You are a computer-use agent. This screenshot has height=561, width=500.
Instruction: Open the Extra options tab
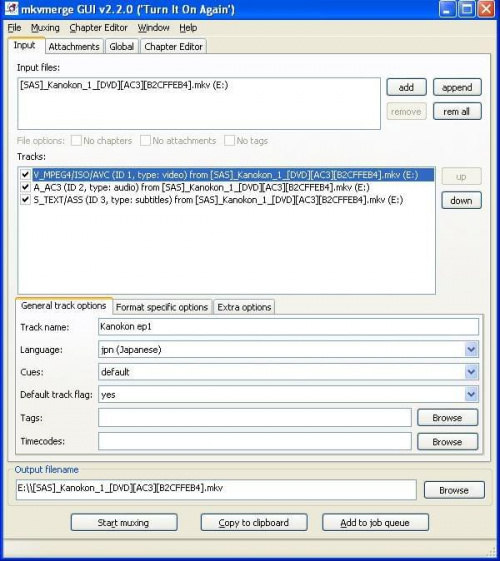[x=244, y=307]
